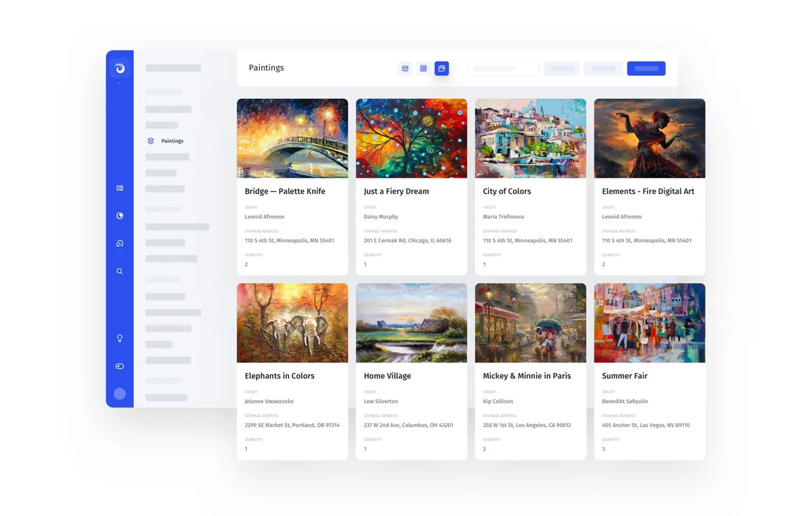Click credit "Leonid Afremov" on Bridge — Palette Knife card
This screenshot has height=516, width=812.
(265, 216)
